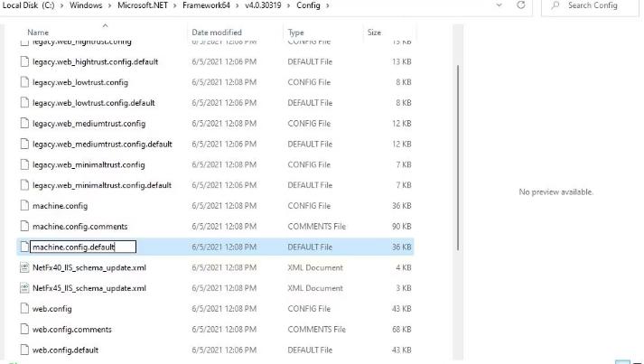Click the refresh icon in address bar

click(x=521, y=5)
